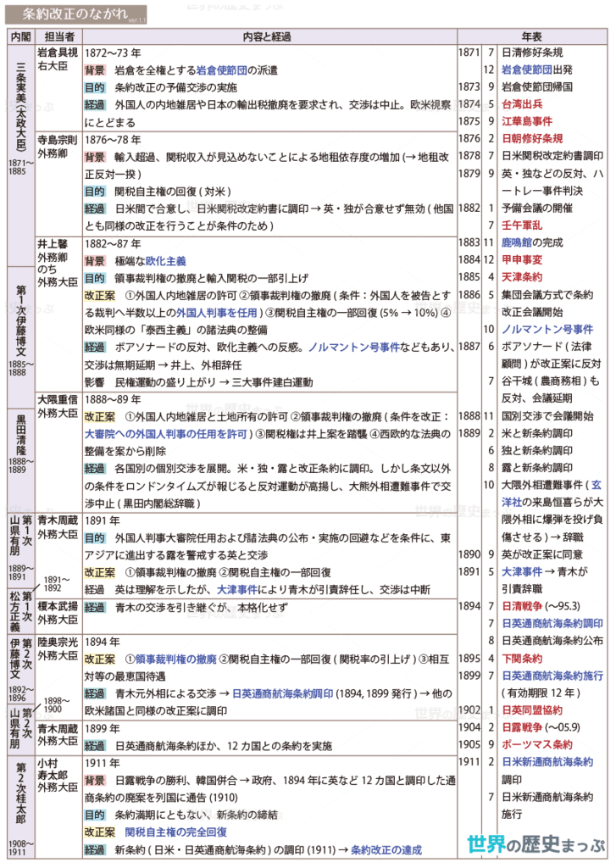The height and width of the screenshot is (868, 616).
Task: Click red "日清戦争" timeline entry
Action: (522, 605)
